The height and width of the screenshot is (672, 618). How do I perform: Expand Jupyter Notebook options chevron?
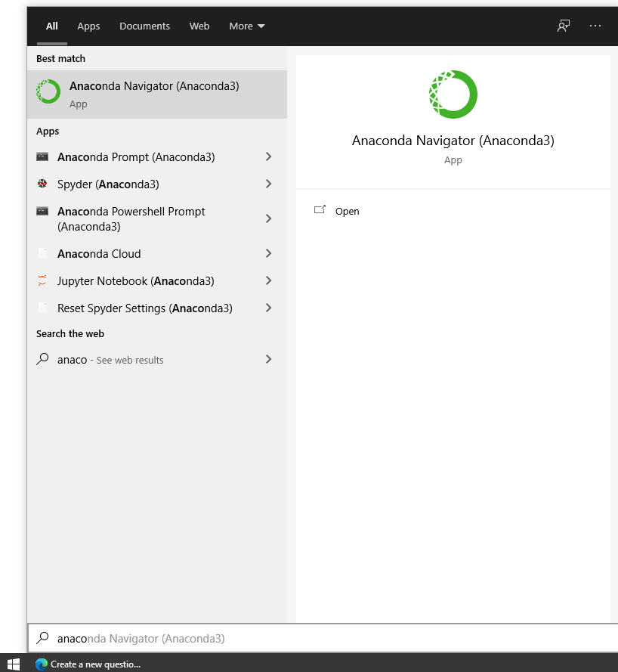268,280
